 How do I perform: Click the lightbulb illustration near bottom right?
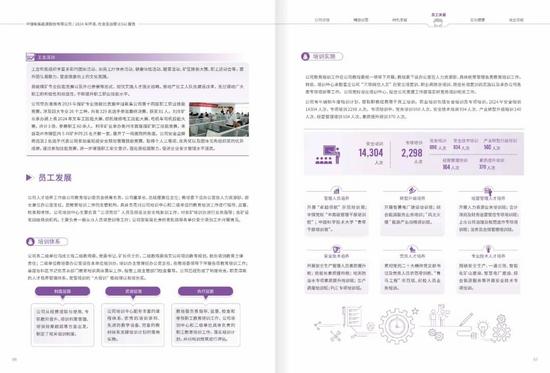(x=484, y=328)
